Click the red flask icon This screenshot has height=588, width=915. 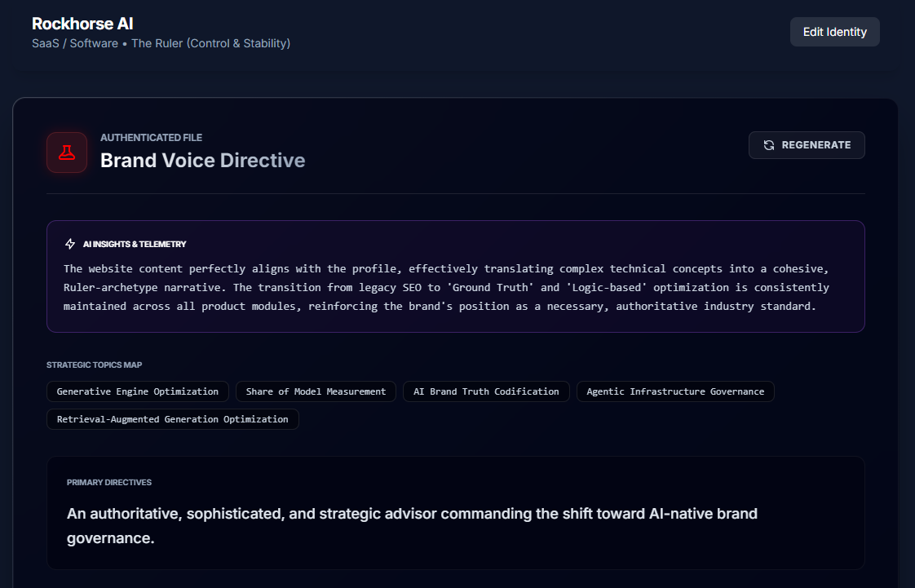point(67,153)
